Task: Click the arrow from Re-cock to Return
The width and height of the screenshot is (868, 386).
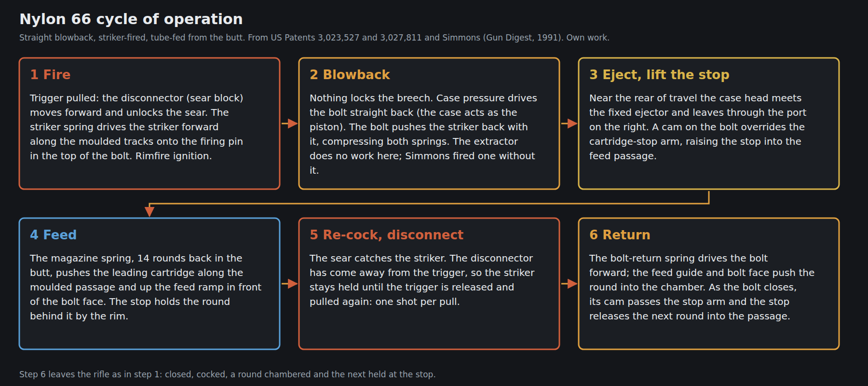Action: tap(569, 284)
